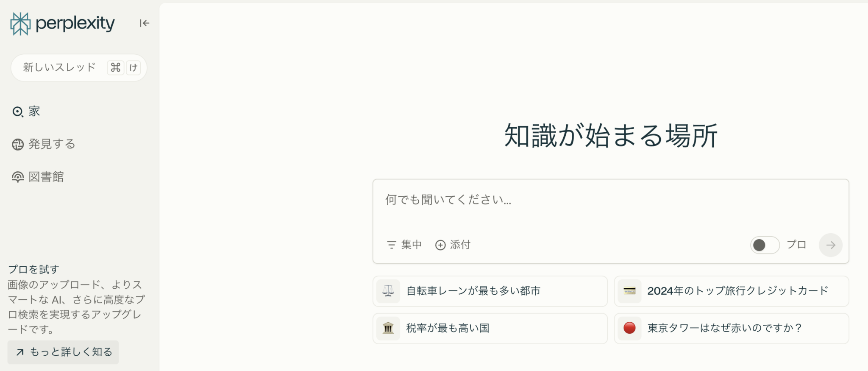
Task: Click the 集中 focus filter icon
Action: [x=391, y=245]
